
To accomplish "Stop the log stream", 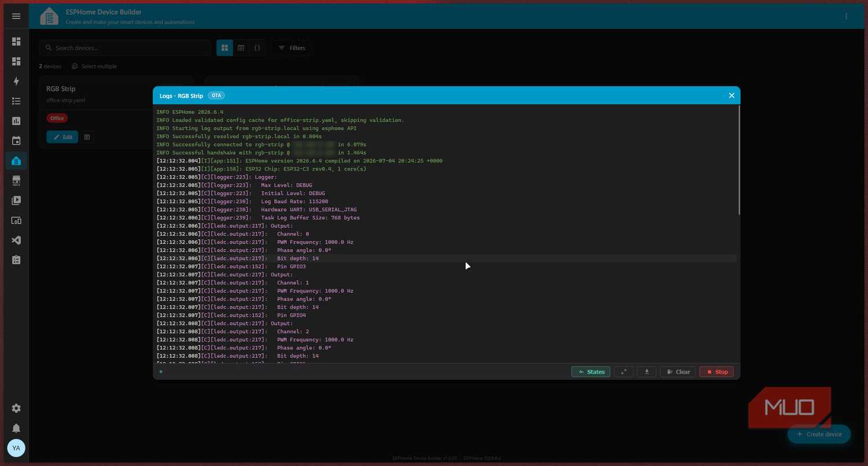I will click(716, 372).
